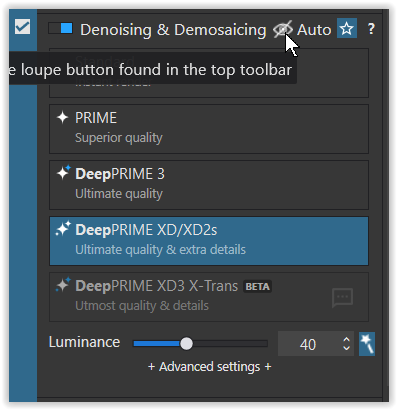Click the Luminance label
Screen dimensions: 397x410
[x=84, y=342]
